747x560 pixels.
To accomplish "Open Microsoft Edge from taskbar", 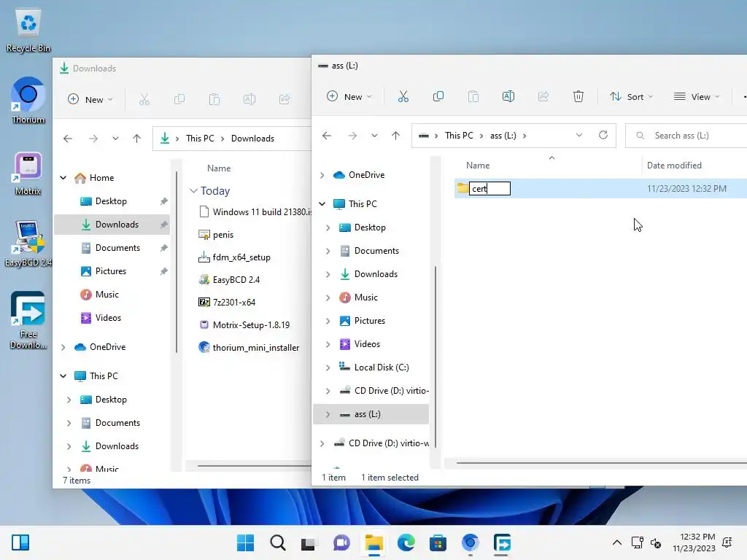I will (406, 542).
